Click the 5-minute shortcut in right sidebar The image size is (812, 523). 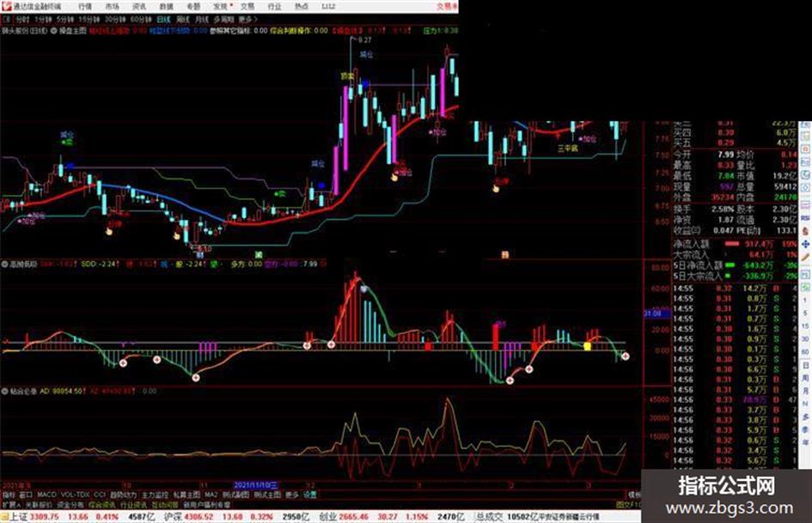point(806,313)
